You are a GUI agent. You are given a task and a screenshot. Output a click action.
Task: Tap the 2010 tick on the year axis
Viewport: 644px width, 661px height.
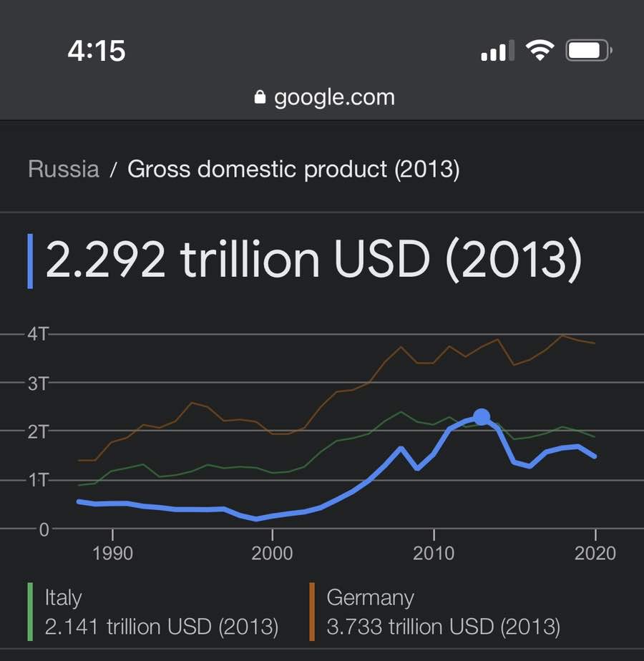point(434,553)
